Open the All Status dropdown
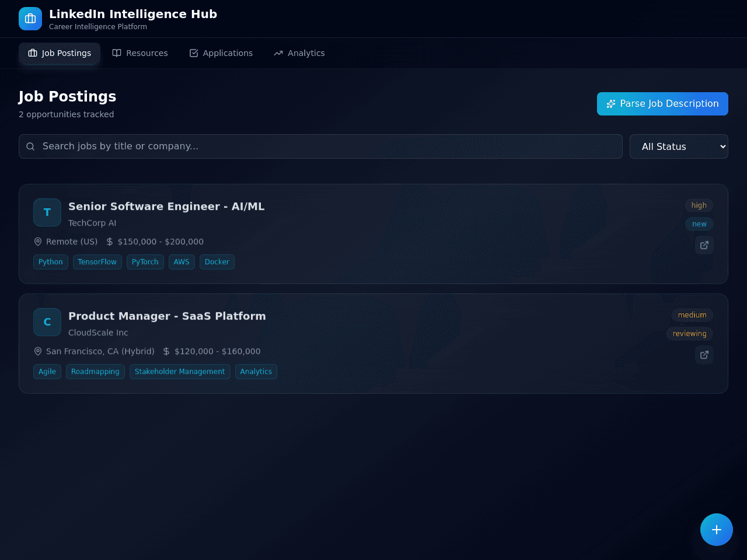 point(679,146)
